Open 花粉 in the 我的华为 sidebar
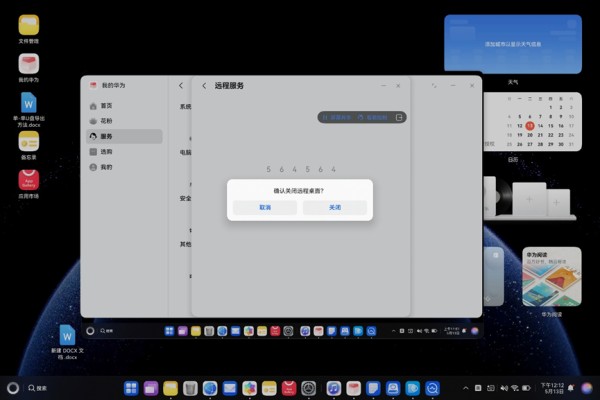Screen dimensions: 600x400 (x=124, y=121)
